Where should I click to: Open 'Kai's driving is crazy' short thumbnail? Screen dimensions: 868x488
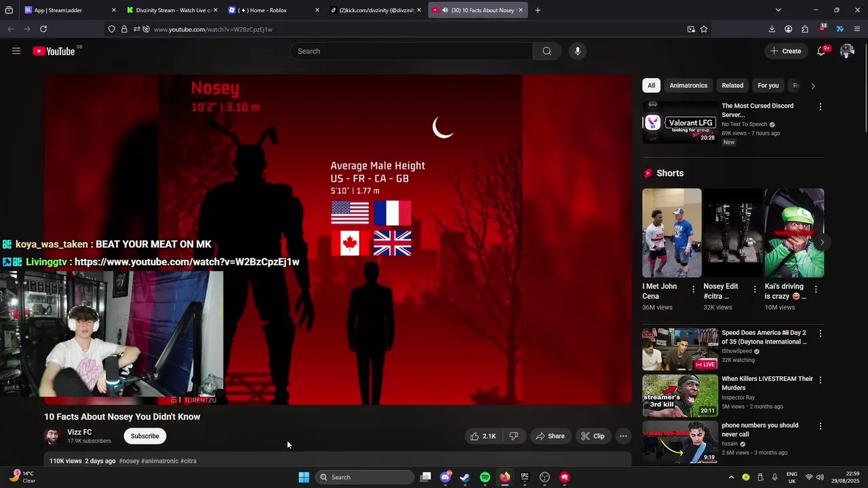pyautogui.click(x=794, y=232)
